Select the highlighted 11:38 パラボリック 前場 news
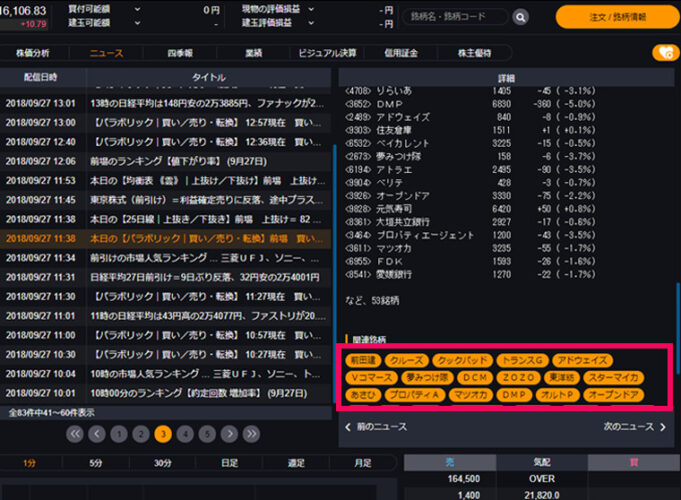 [165, 238]
